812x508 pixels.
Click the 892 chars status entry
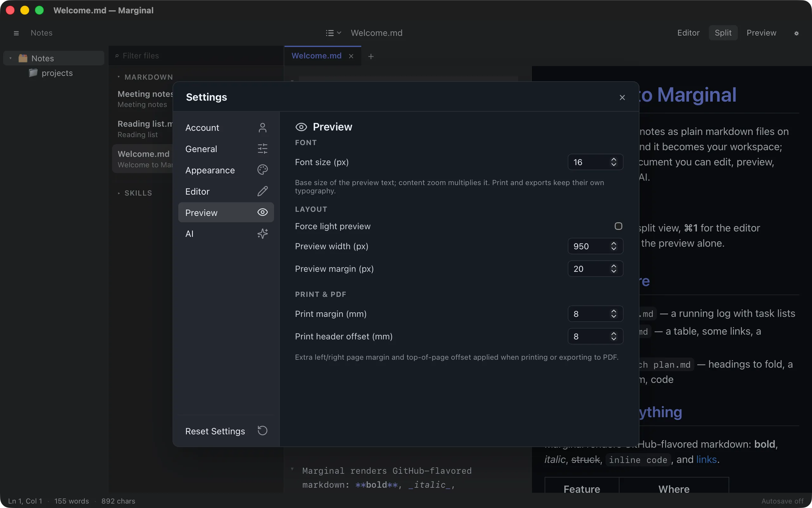coord(118,501)
